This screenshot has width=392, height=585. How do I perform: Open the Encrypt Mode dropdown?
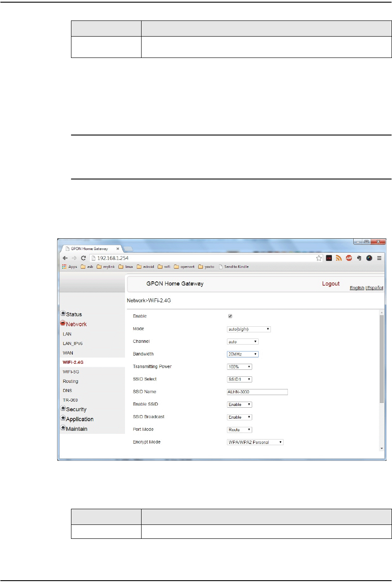(x=255, y=442)
